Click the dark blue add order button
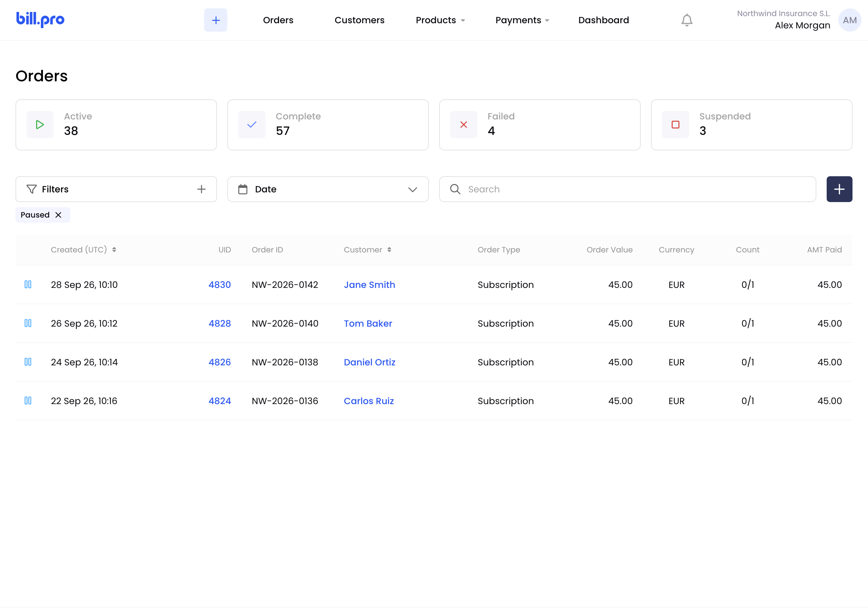 pos(839,189)
